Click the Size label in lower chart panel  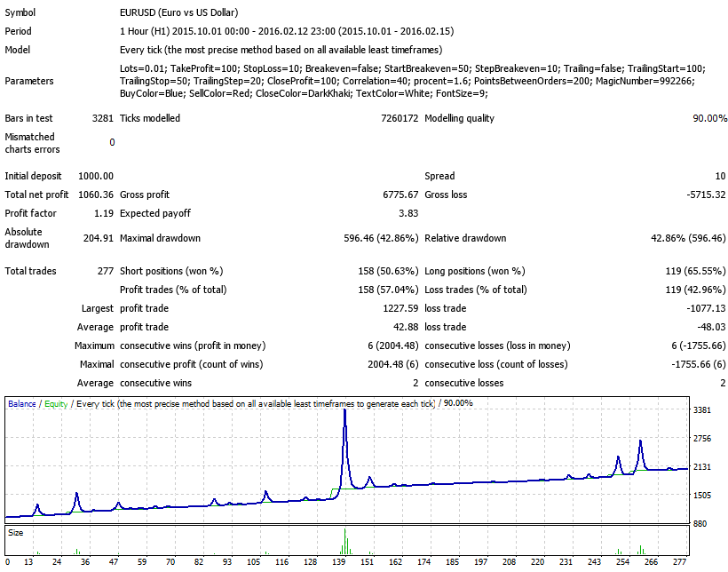pyautogui.click(x=15, y=533)
